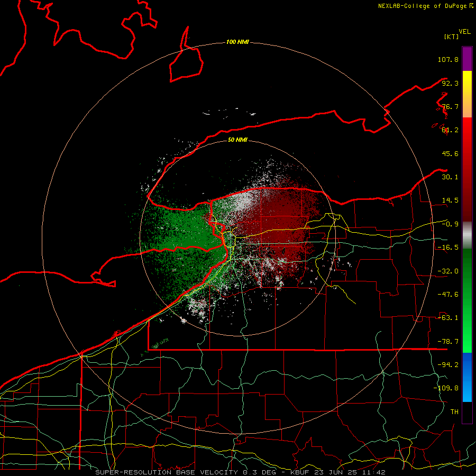The height and width of the screenshot is (476, 476).
Task: Click the 14.5 legend value
Action: point(450,200)
